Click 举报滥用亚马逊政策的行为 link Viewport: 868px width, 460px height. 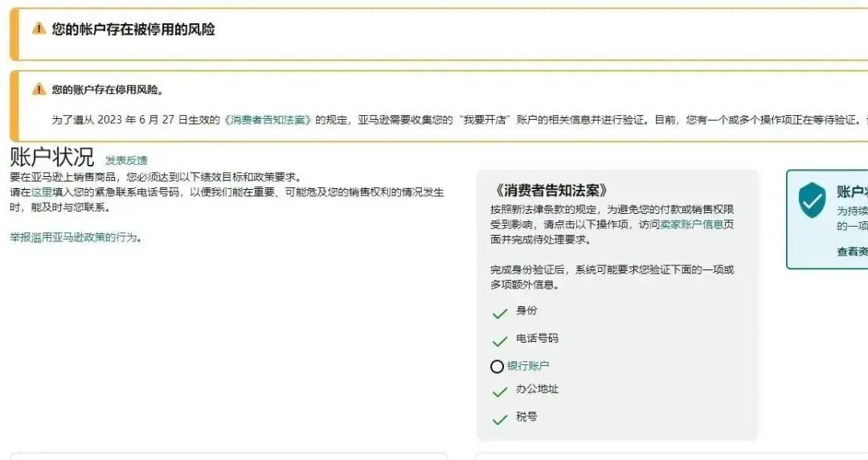[x=74, y=237]
